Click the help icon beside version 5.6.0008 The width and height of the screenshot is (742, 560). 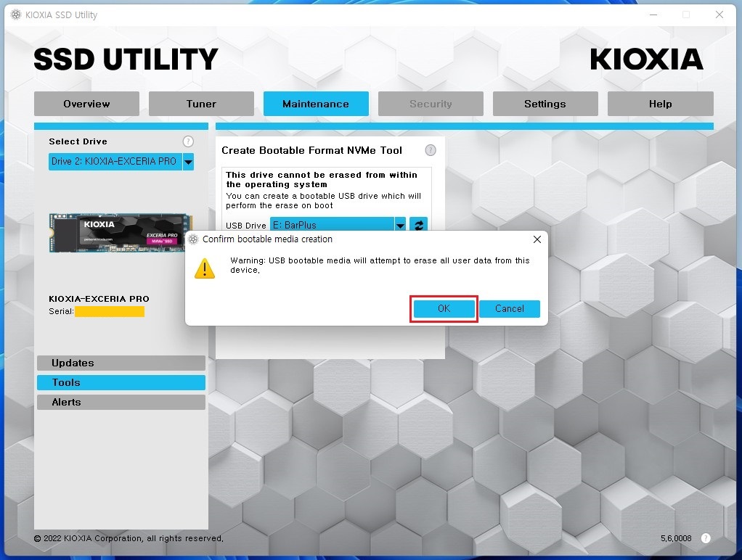coord(706,538)
